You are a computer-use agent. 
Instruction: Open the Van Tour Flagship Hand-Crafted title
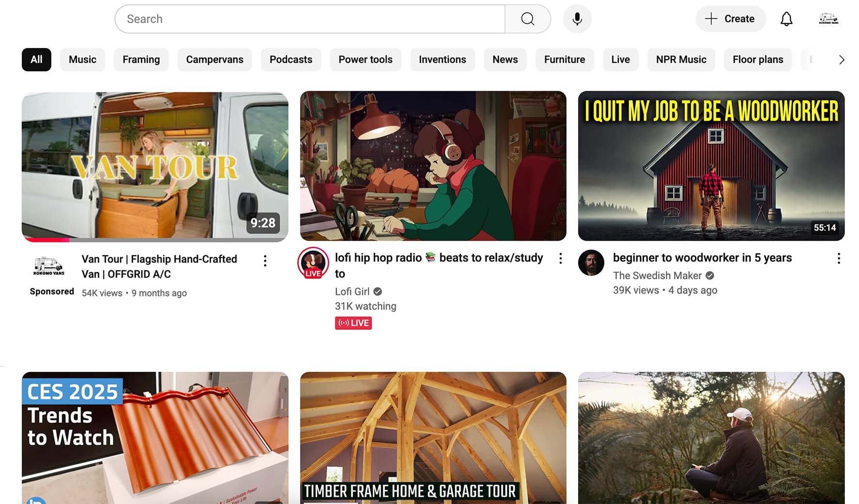click(159, 266)
